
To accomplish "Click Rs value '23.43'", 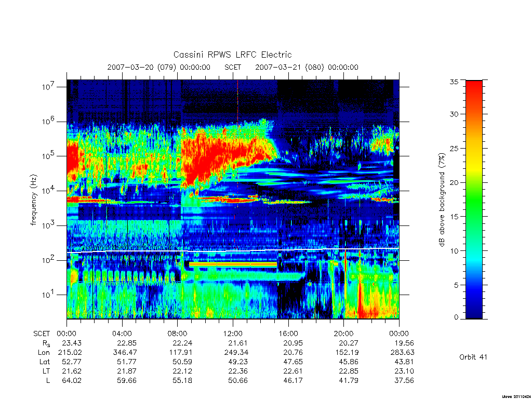I will click(x=72, y=343).
